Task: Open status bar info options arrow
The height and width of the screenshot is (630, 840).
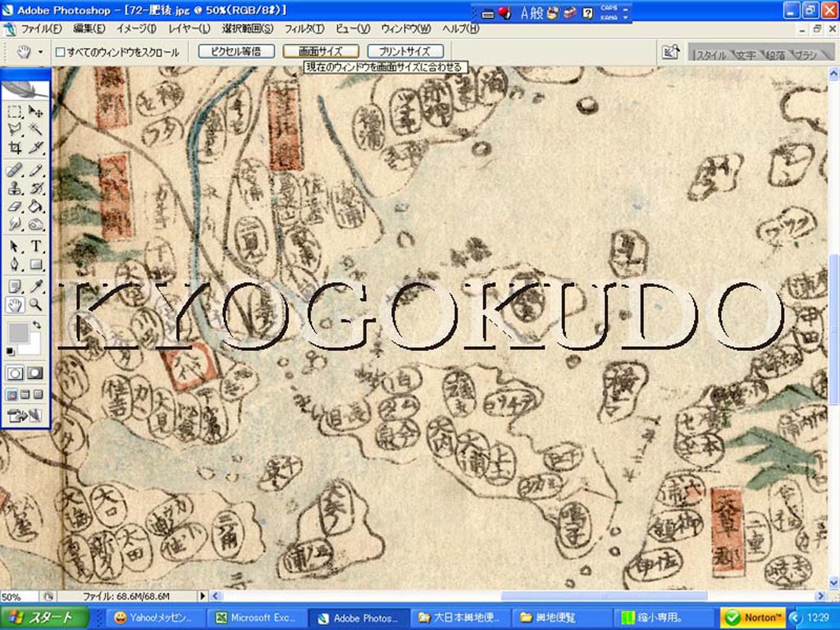Action: (203, 596)
